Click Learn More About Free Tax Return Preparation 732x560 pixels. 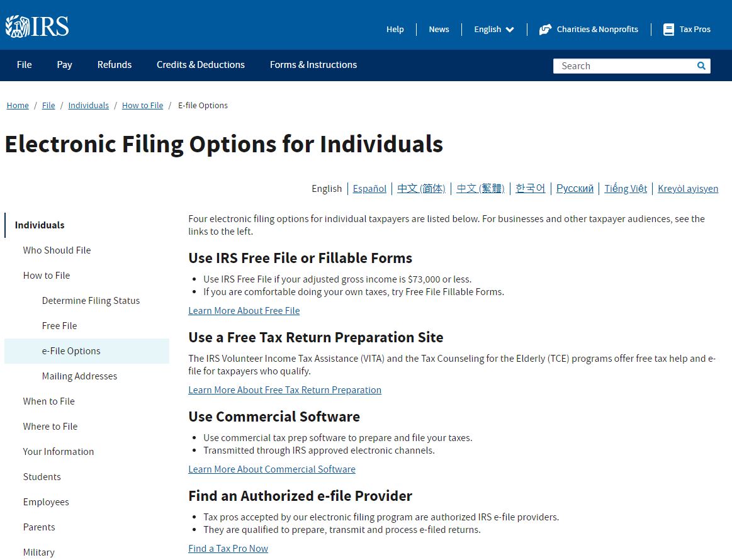(284, 390)
